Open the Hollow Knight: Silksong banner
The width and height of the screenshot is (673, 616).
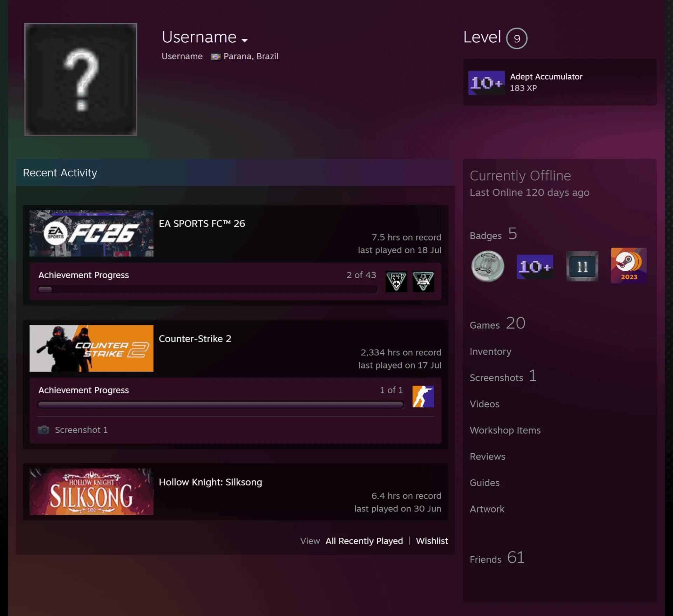click(91, 492)
